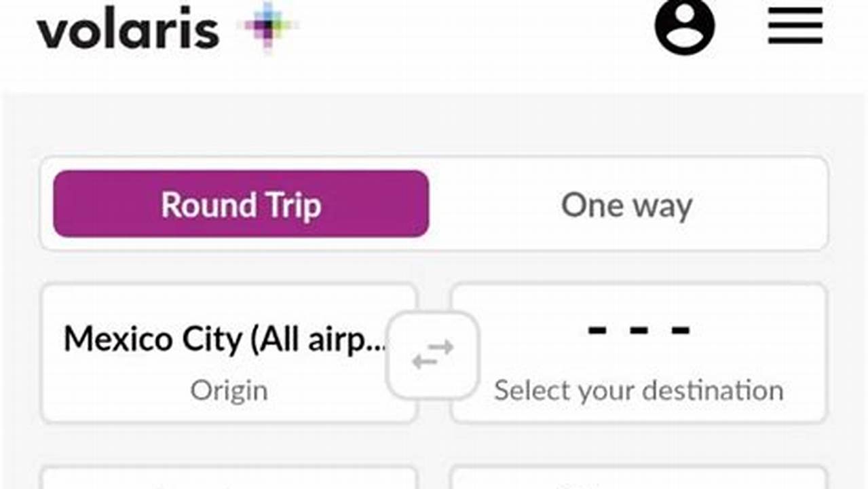Expand Mexico City (All airports) selection
Image resolution: width=868 pixels, height=489 pixels.
pos(224,338)
